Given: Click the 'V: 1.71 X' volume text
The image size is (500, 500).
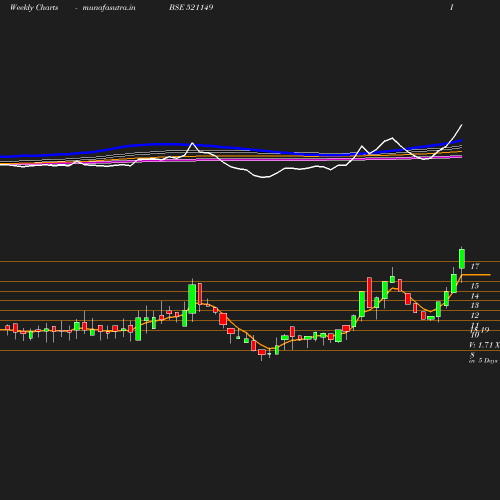Looking at the screenshot, I should (x=484, y=345).
